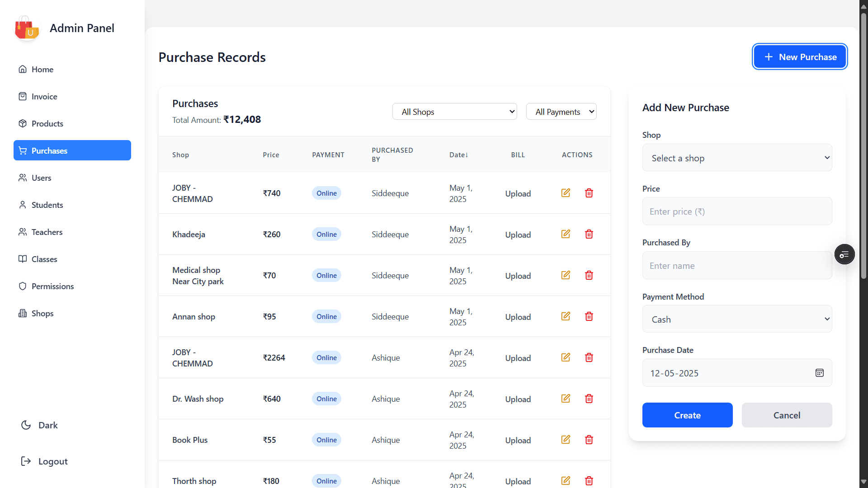Image resolution: width=868 pixels, height=488 pixels.
Task: Upload bill for Medical shop Near City park
Action: 518,276
